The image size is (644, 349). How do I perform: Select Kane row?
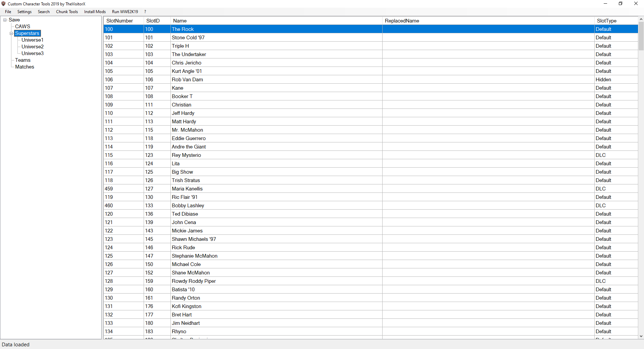(x=370, y=88)
